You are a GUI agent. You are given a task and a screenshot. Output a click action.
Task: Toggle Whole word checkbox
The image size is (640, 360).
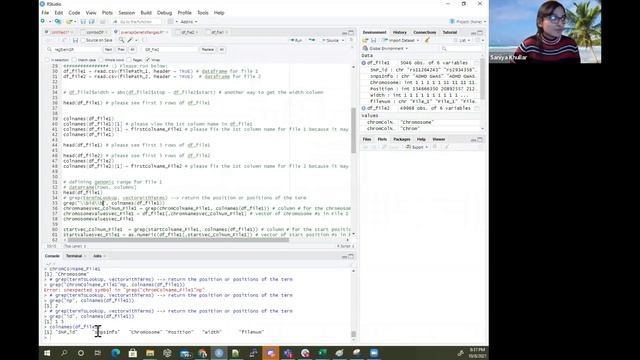101,60
